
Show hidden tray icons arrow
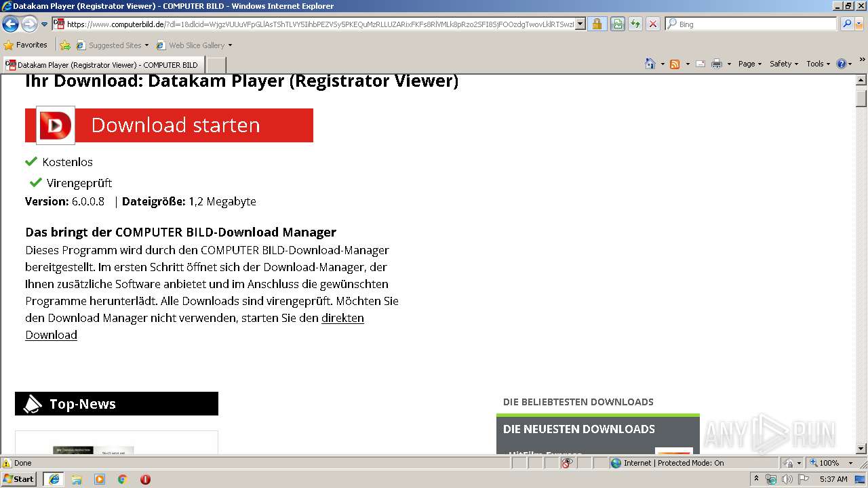point(756,479)
